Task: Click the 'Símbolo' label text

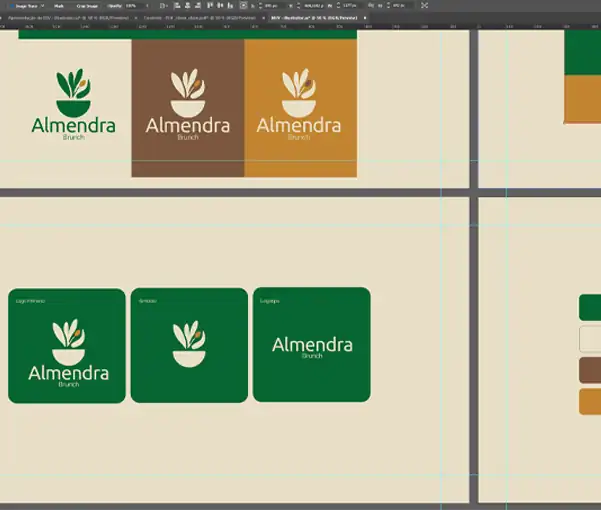Action: 148,301
